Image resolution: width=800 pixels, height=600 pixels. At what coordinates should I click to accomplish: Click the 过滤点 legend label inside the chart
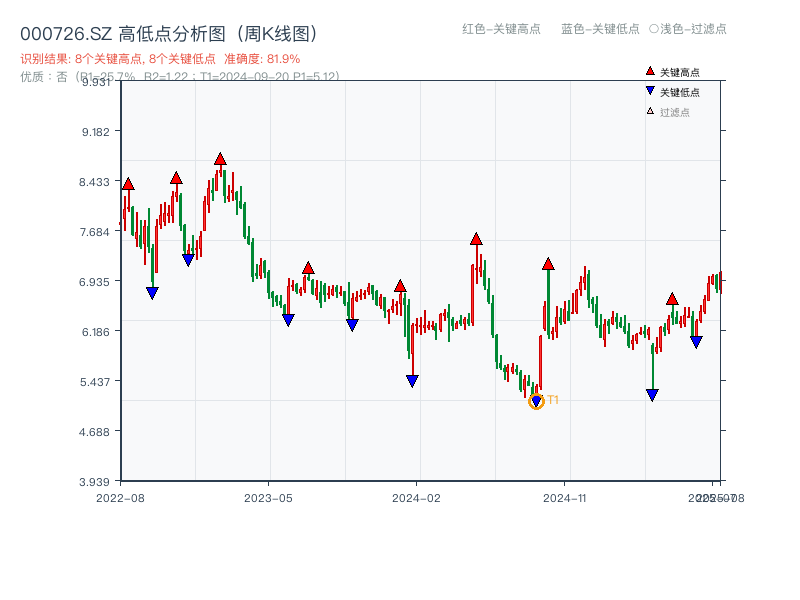pos(674,112)
